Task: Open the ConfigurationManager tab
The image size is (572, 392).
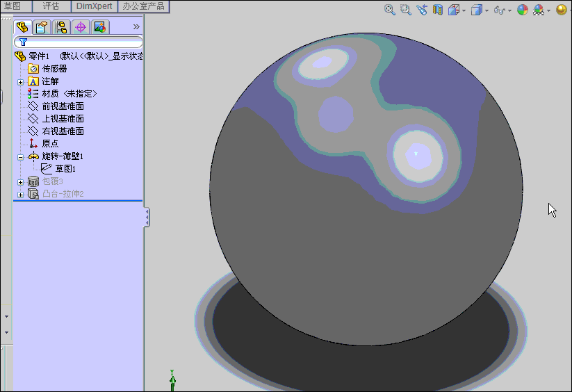Action: (x=61, y=27)
